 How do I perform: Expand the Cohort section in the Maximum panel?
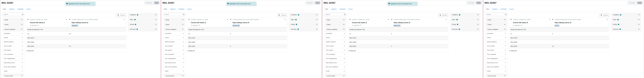[175, 25]
